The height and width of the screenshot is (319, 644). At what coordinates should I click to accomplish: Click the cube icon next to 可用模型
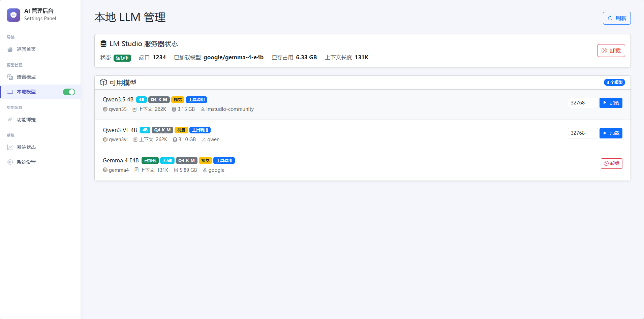pos(103,82)
